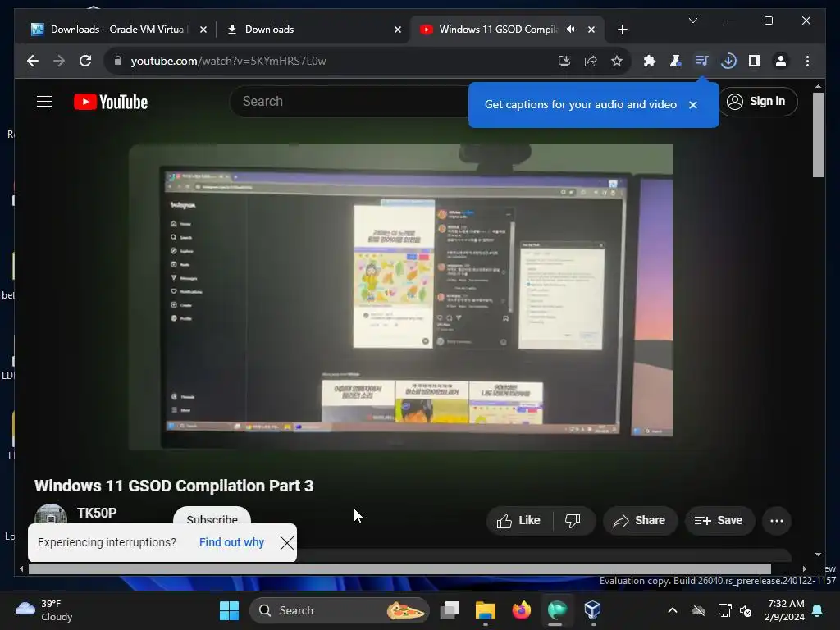Click the address bar URL

pyautogui.click(x=228, y=61)
